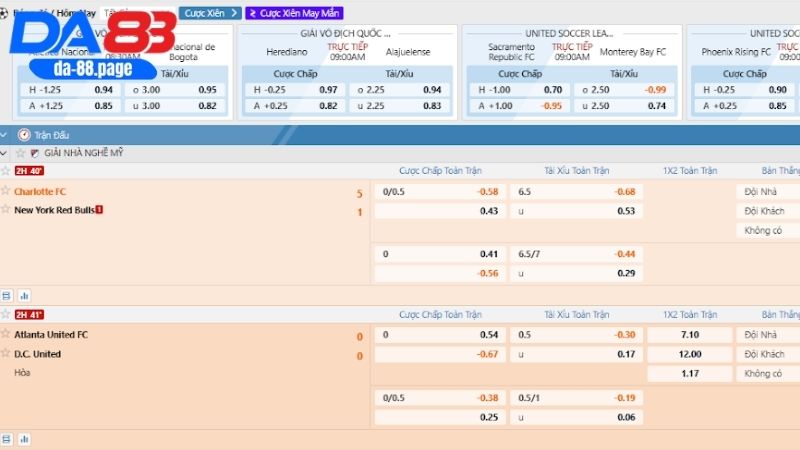The image size is (800, 450).
Task: Choose Đội Nhà in Charlotte FC match
Action: [768, 192]
